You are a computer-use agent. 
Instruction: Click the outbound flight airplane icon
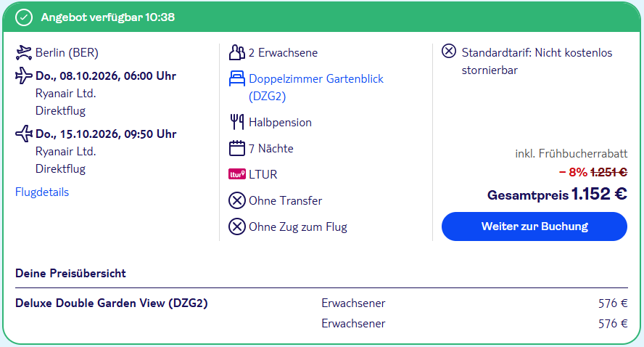(23, 75)
